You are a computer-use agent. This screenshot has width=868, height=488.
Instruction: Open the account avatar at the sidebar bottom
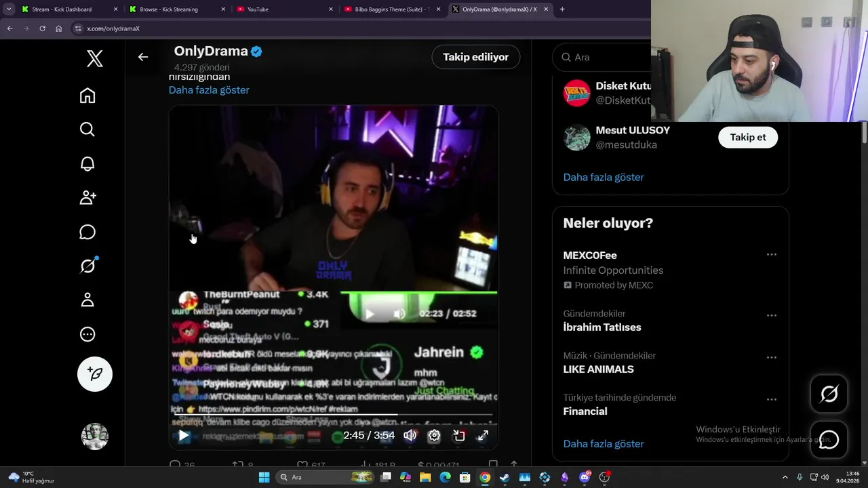coord(95,436)
